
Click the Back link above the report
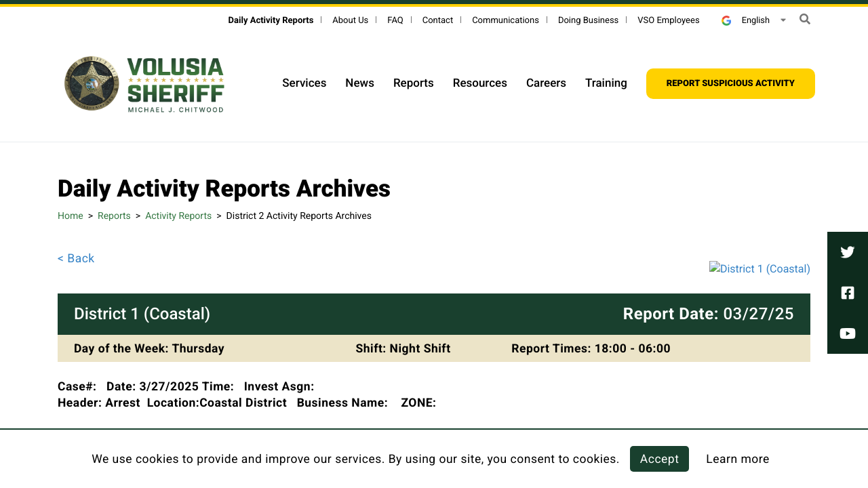pos(75,258)
